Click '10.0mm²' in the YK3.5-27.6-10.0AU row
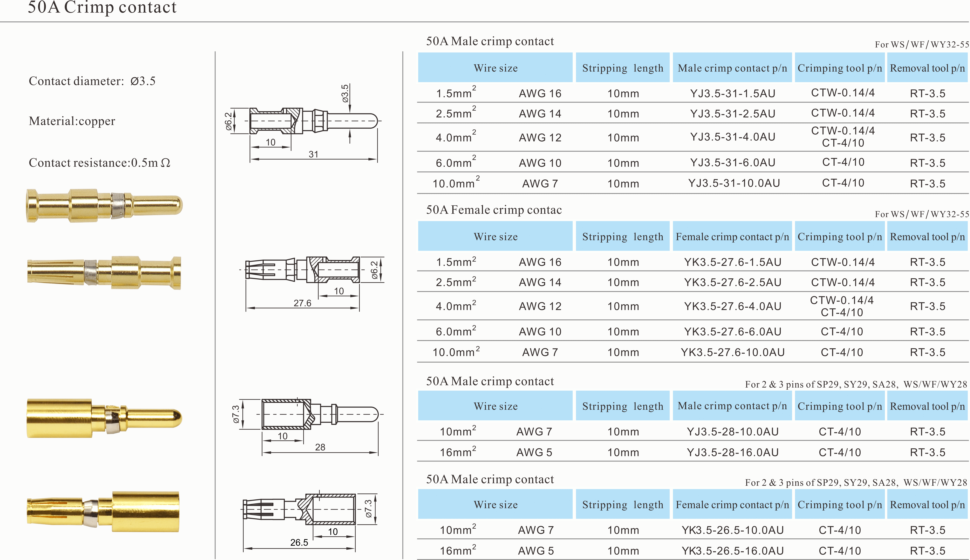This screenshot has height=560, width=970. pyautogui.click(x=456, y=351)
